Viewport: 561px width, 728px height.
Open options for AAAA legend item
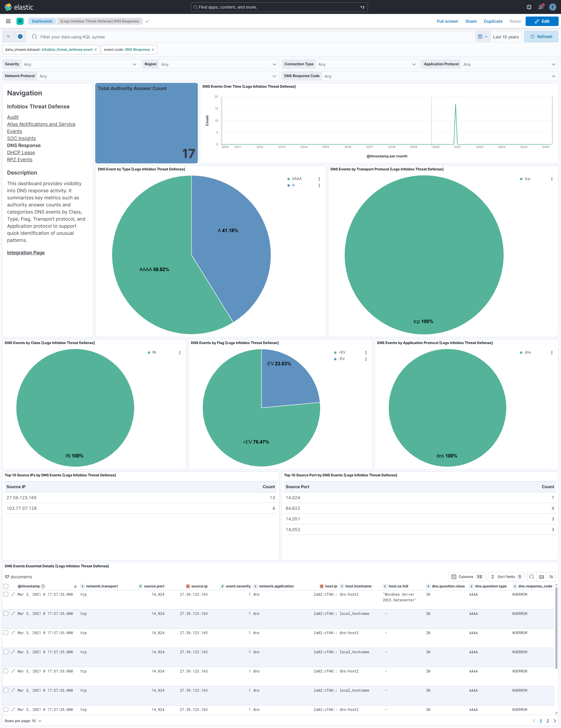tap(319, 179)
